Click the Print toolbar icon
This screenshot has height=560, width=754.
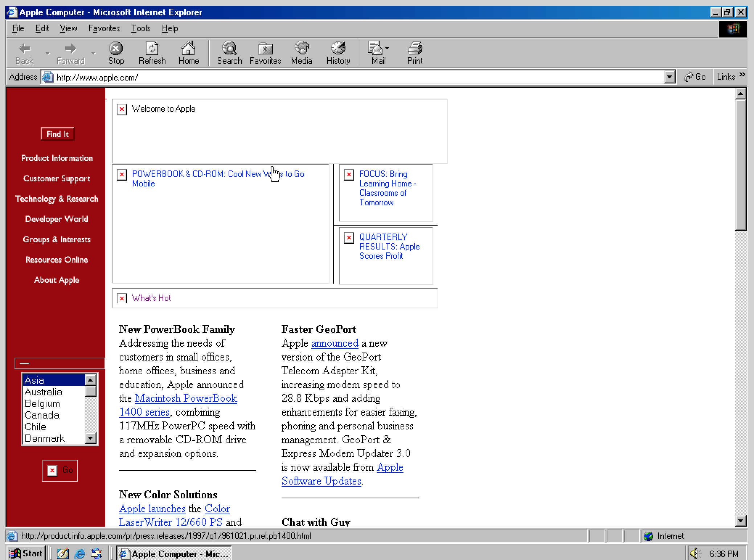(414, 48)
